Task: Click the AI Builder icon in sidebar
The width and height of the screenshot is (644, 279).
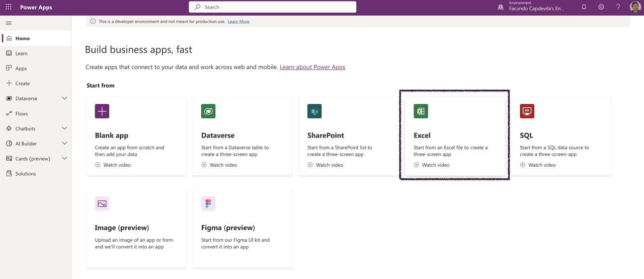Action: pyautogui.click(x=9, y=144)
